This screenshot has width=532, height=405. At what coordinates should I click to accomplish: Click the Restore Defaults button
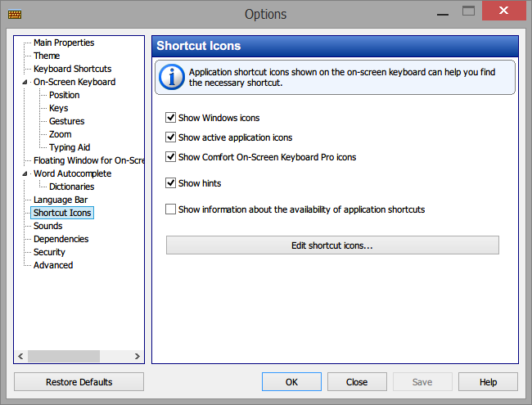(79, 382)
